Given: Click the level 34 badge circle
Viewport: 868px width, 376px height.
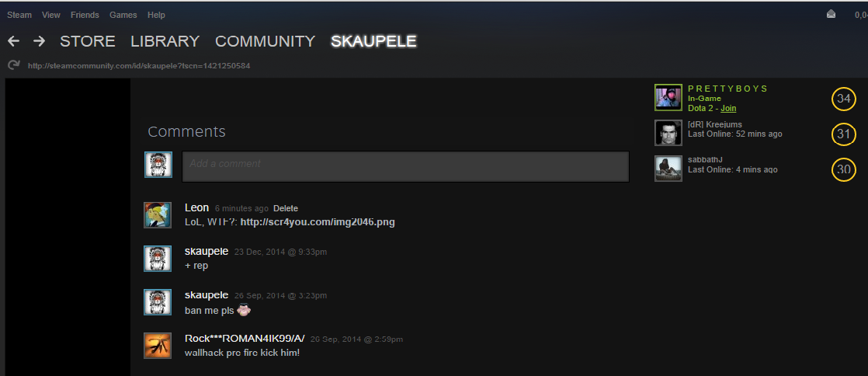Looking at the screenshot, I should pyautogui.click(x=844, y=99).
